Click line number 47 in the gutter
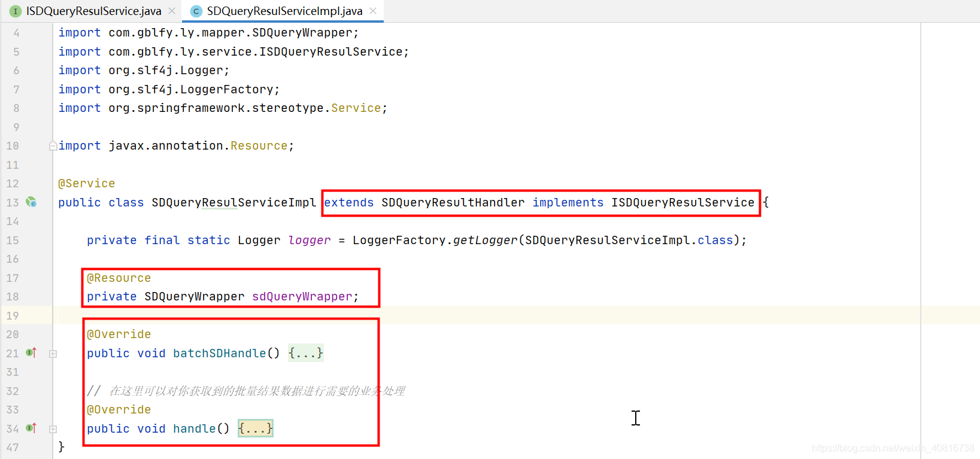 pos(13,447)
